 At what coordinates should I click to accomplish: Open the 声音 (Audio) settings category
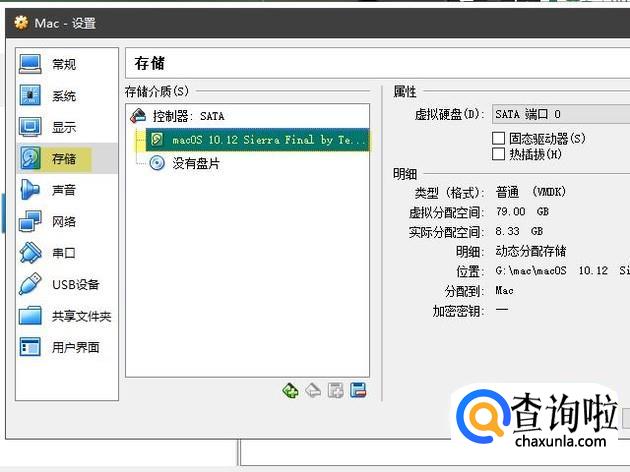point(67,190)
